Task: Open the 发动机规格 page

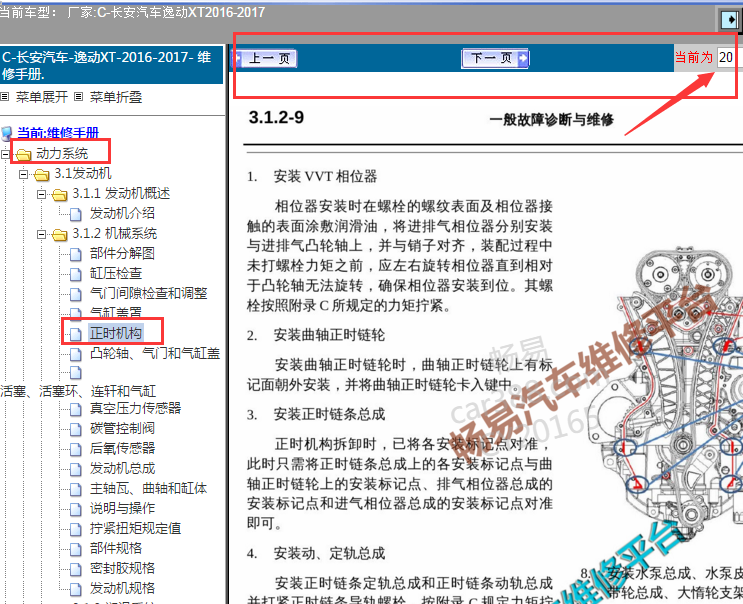Action: (123, 588)
